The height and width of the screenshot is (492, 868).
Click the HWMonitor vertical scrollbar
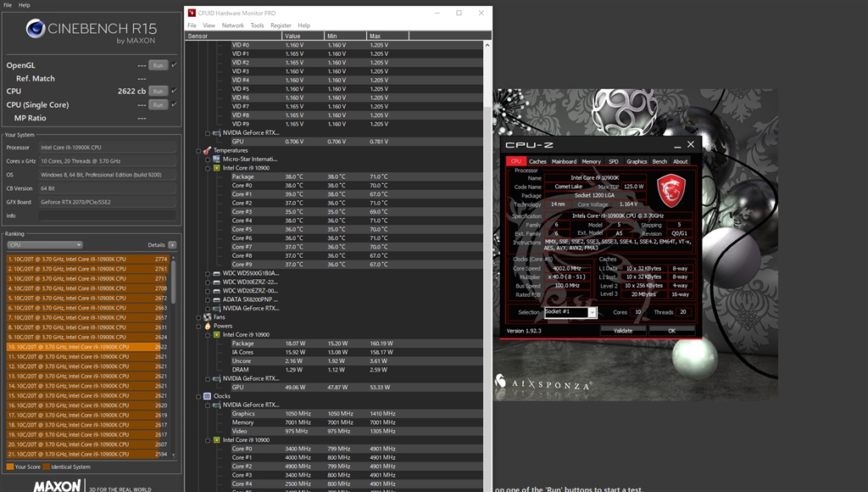tap(486, 254)
